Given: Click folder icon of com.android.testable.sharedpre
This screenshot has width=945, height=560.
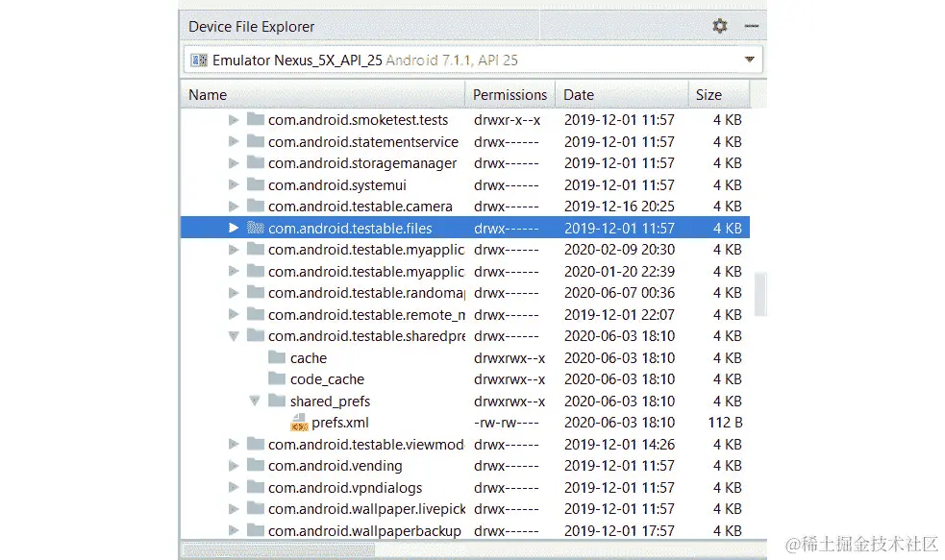Looking at the screenshot, I should (256, 335).
